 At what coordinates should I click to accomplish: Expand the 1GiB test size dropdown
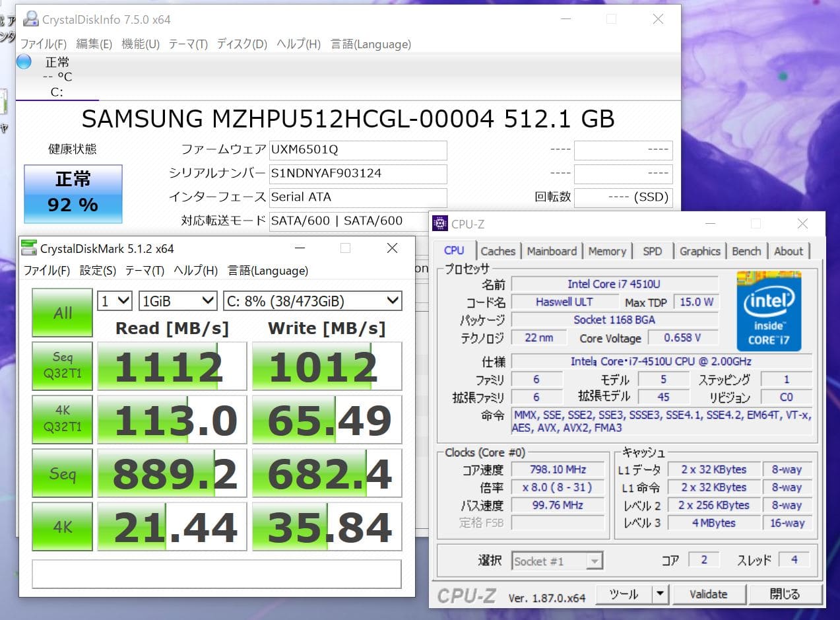[178, 301]
